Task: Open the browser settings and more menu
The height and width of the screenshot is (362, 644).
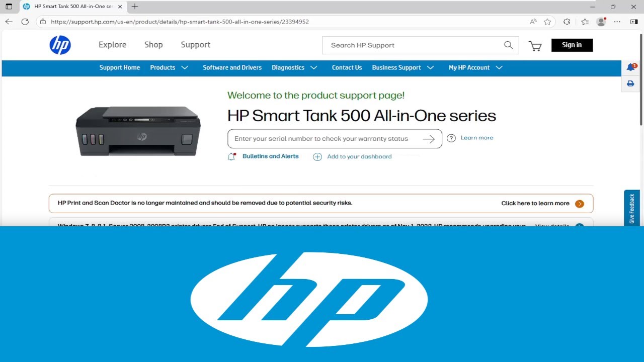Action: click(618, 22)
